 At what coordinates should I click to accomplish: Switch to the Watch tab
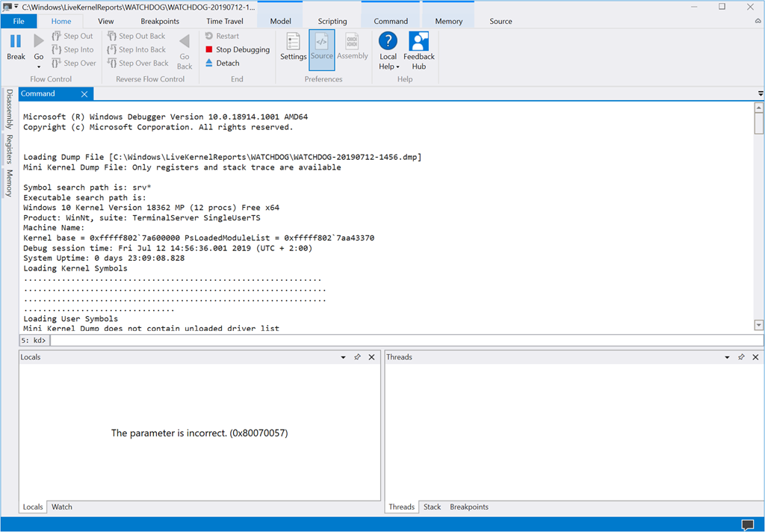(62, 507)
